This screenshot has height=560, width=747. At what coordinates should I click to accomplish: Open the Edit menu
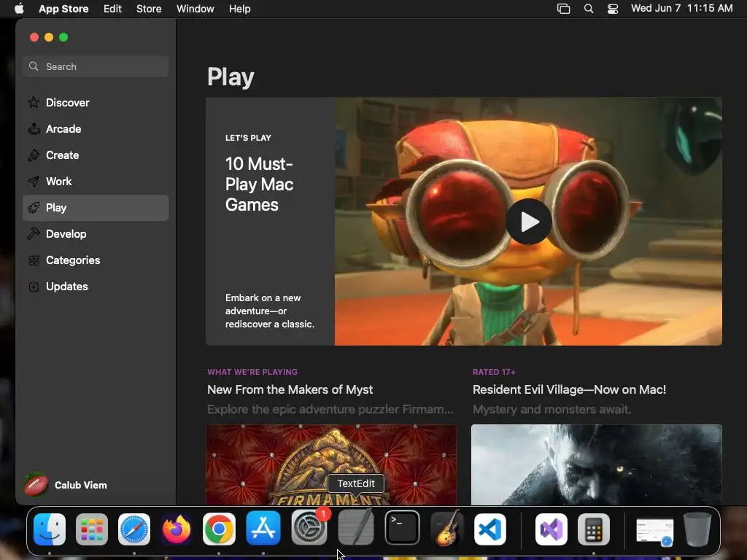coord(112,9)
